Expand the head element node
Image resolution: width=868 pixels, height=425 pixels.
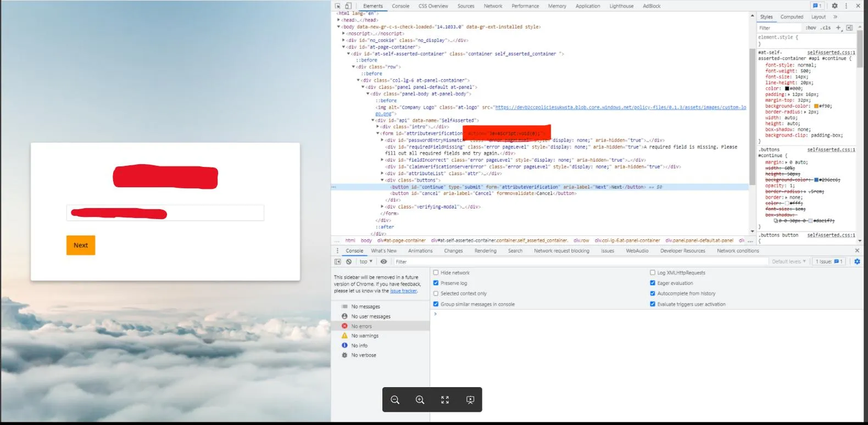click(338, 20)
